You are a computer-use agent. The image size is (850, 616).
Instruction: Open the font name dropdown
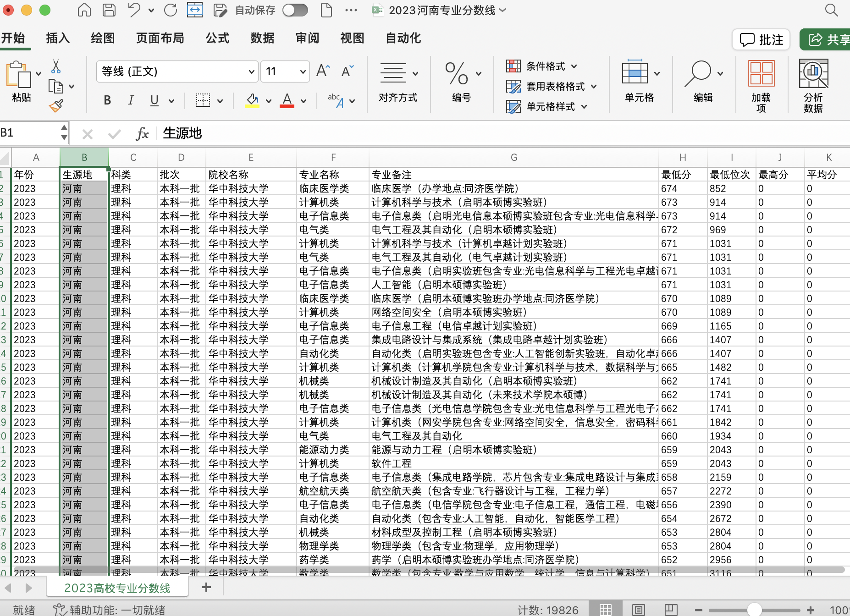(x=252, y=71)
